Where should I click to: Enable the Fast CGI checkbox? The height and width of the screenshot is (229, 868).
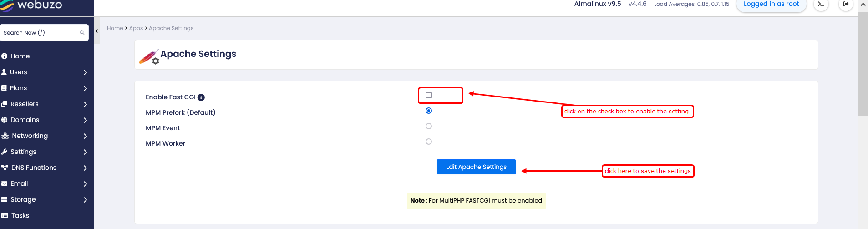[429, 95]
